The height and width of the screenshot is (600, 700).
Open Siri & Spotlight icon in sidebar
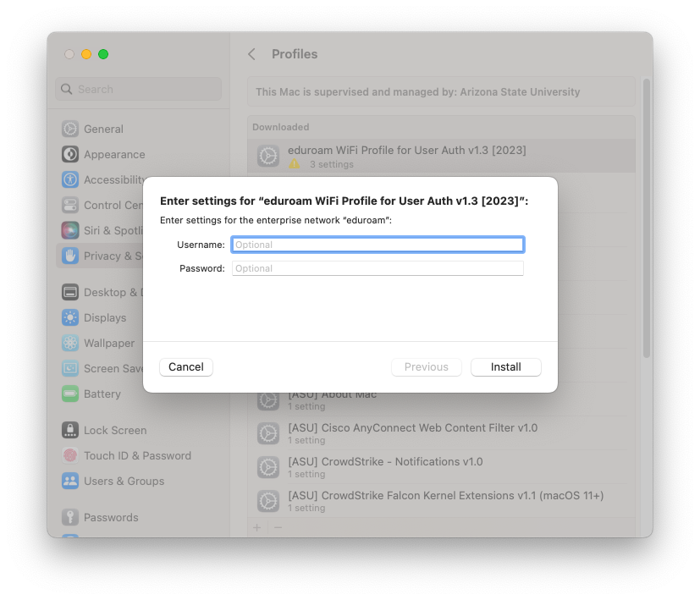70,230
